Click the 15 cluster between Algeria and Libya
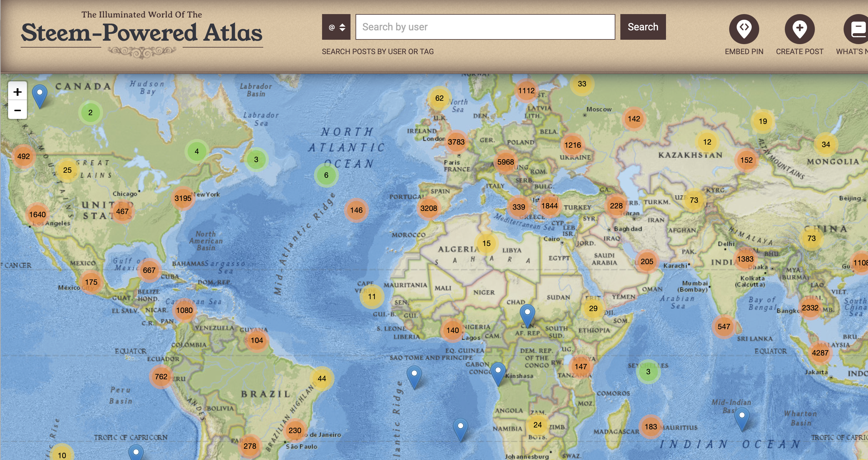Image resolution: width=868 pixels, height=460 pixels. (486, 243)
